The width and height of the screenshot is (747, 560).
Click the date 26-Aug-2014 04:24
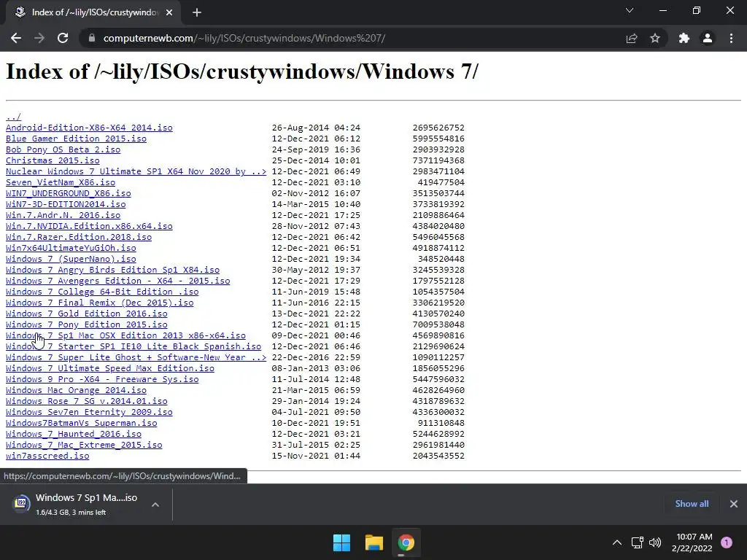(x=316, y=128)
